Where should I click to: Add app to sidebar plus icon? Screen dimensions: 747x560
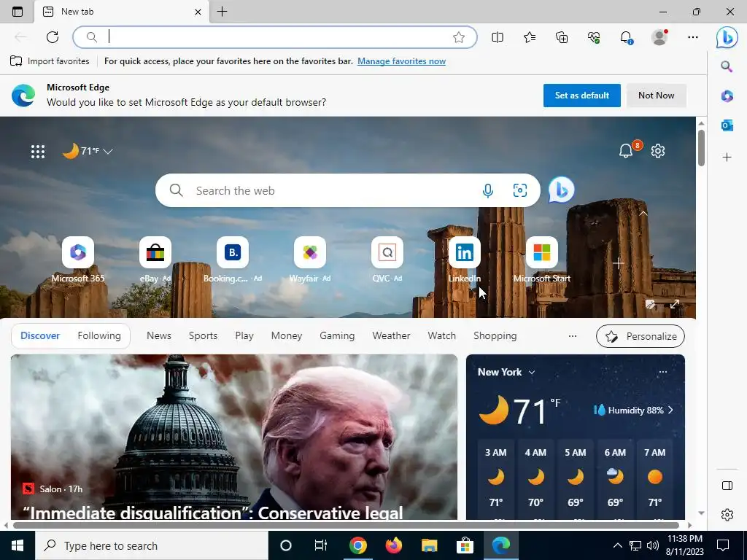tap(727, 157)
